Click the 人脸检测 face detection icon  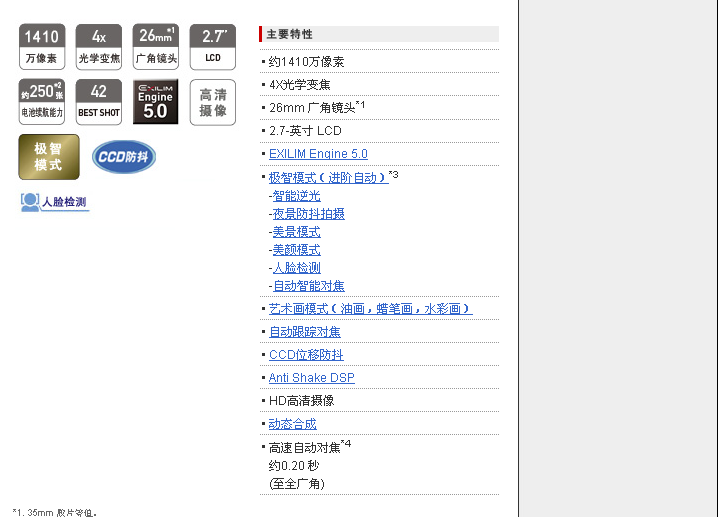pyautogui.click(x=54, y=202)
